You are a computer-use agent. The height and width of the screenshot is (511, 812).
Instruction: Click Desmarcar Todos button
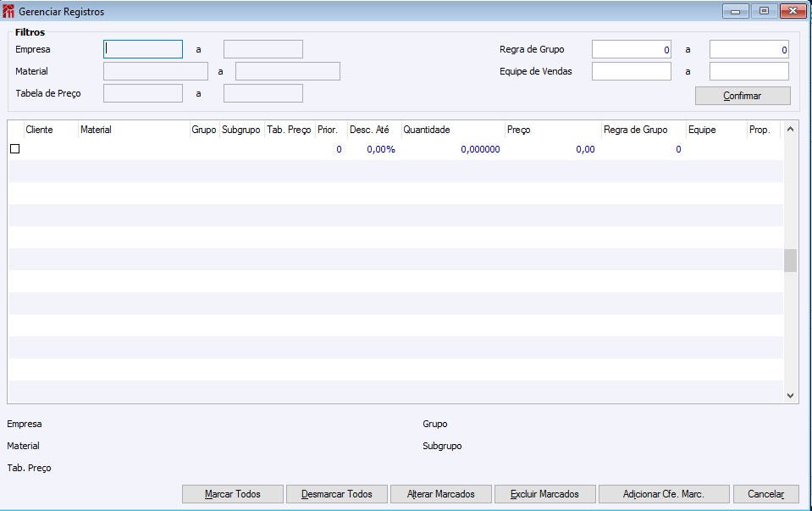point(337,494)
